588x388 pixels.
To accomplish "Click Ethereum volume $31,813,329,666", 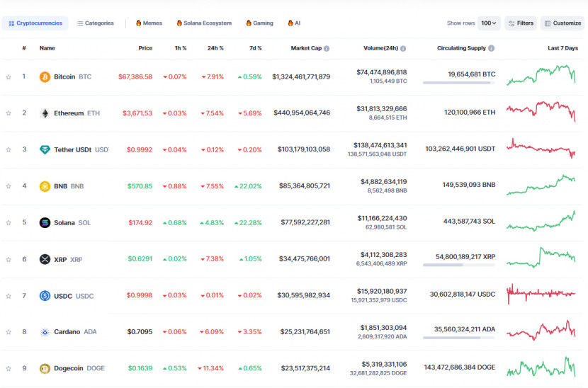I will [381, 109].
